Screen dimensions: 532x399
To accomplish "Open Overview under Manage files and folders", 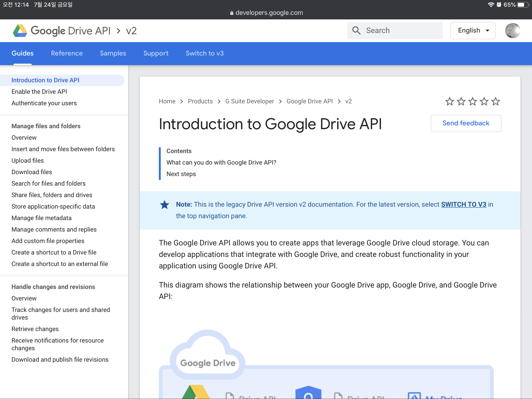I will (x=24, y=138).
